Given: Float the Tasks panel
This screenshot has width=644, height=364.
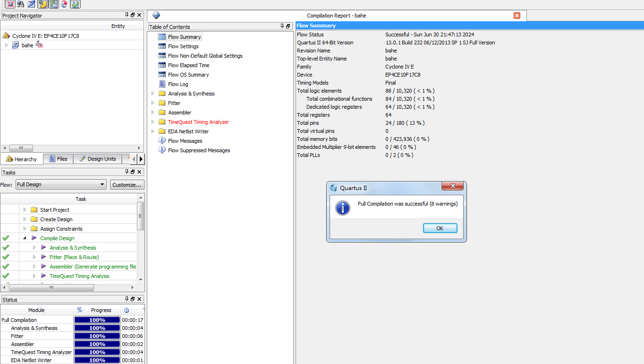Looking at the screenshot, I should 133,172.
